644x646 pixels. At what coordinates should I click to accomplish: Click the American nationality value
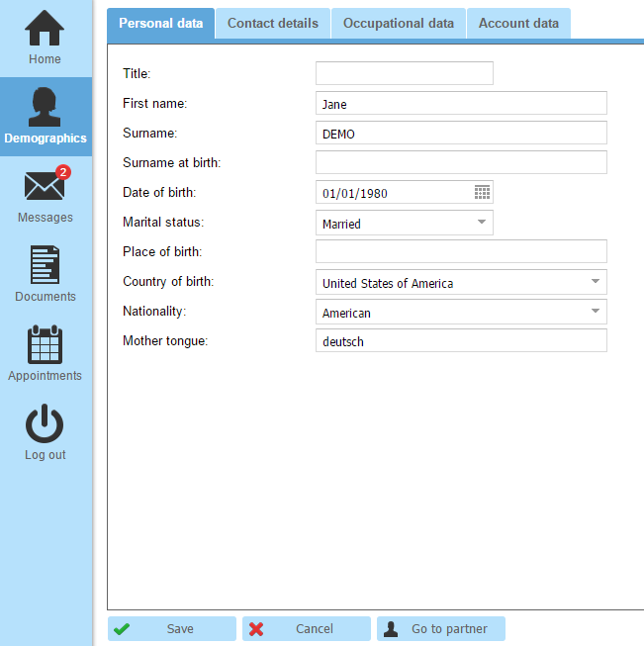pos(346,314)
